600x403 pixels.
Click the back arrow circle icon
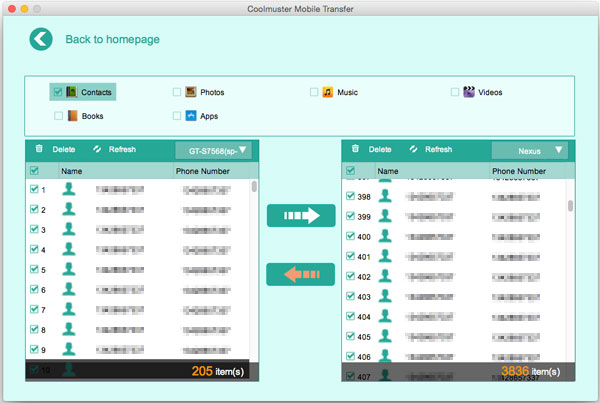click(x=41, y=39)
